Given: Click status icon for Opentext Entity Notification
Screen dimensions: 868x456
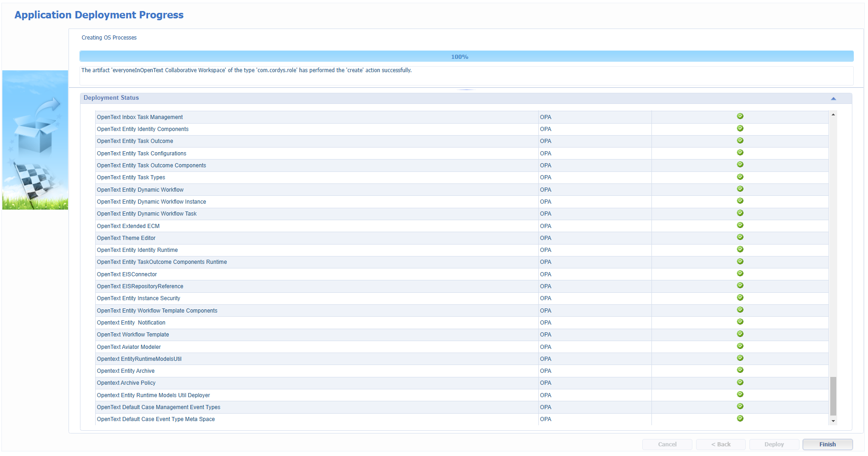Looking at the screenshot, I should [x=740, y=322].
